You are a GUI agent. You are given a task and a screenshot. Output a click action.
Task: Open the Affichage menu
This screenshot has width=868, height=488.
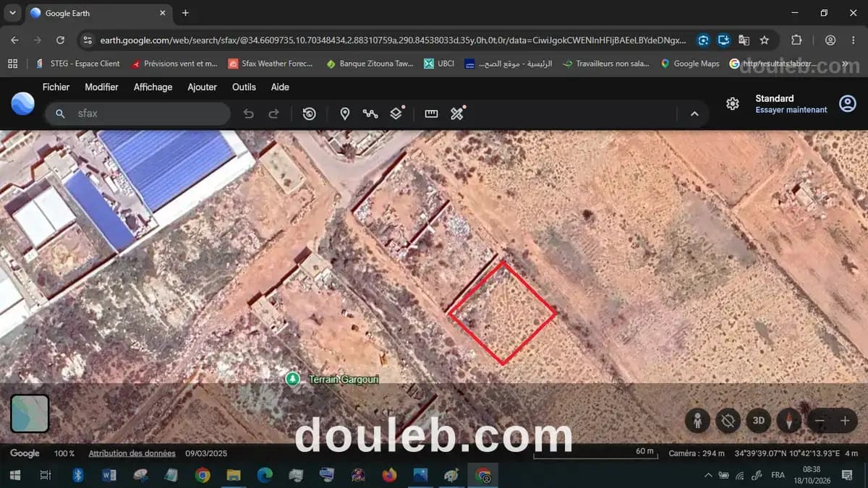click(x=153, y=87)
